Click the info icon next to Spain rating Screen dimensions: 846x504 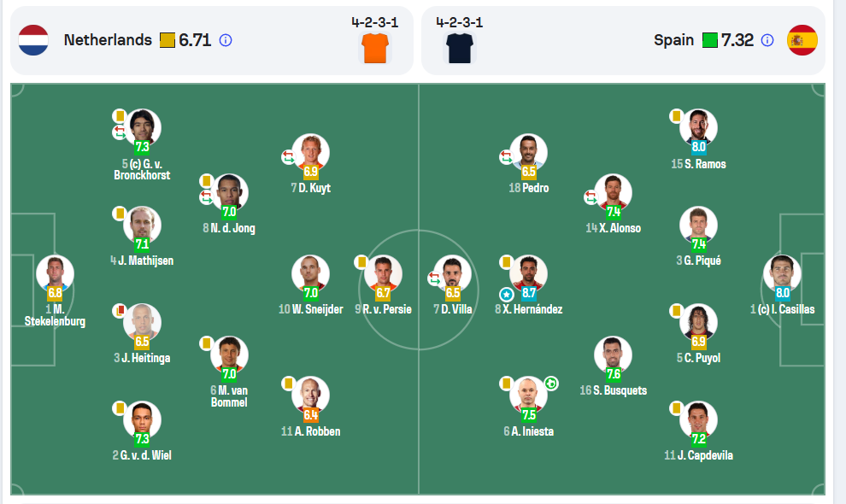pyautogui.click(x=767, y=40)
